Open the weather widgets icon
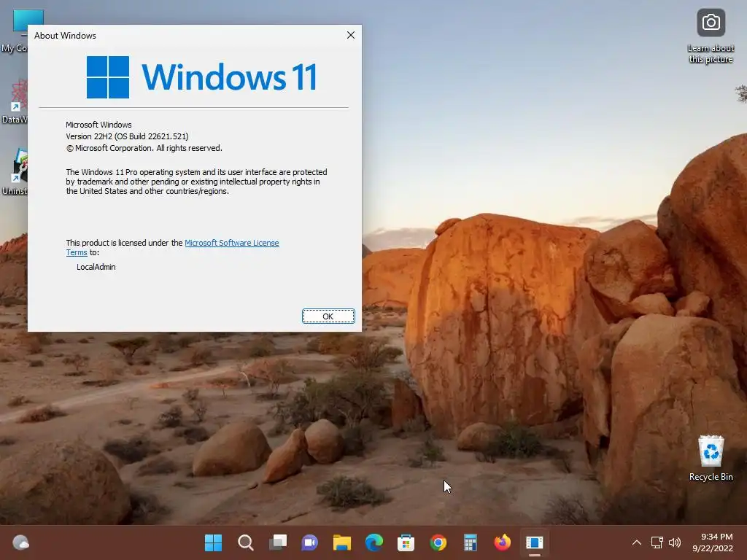The width and height of the screenshot is (747, 560). (20, 542)
